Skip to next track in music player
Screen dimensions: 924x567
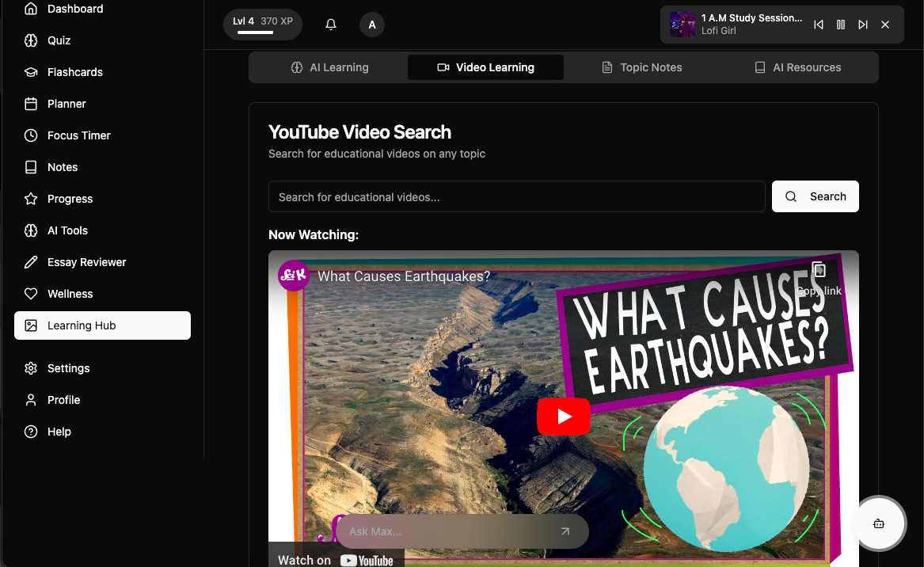pyautogui.click(x=863, y=25)
